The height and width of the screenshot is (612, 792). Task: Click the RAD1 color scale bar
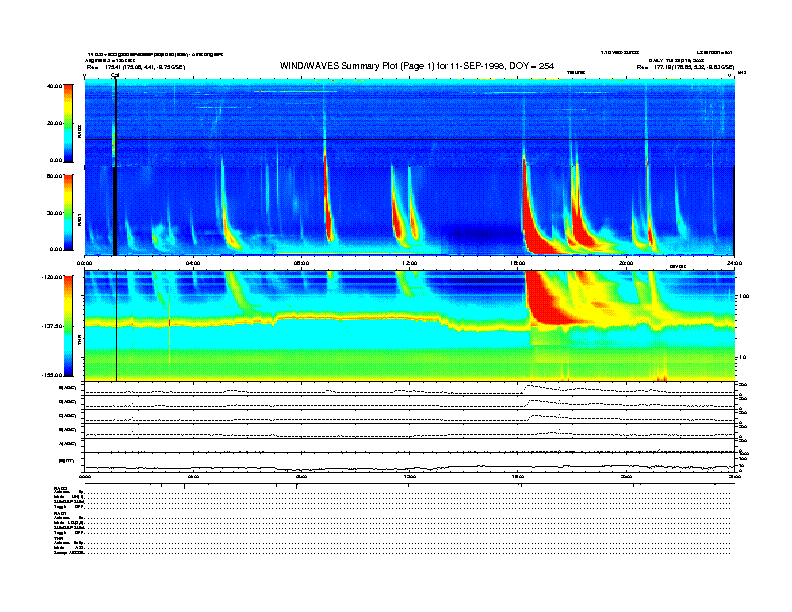68,212
